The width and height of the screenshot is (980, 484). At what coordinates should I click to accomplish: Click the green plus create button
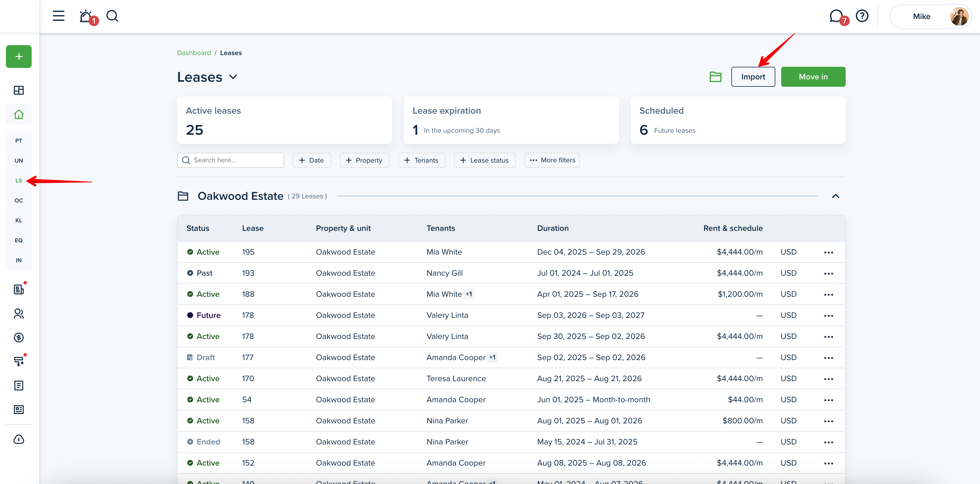point(19,57)
